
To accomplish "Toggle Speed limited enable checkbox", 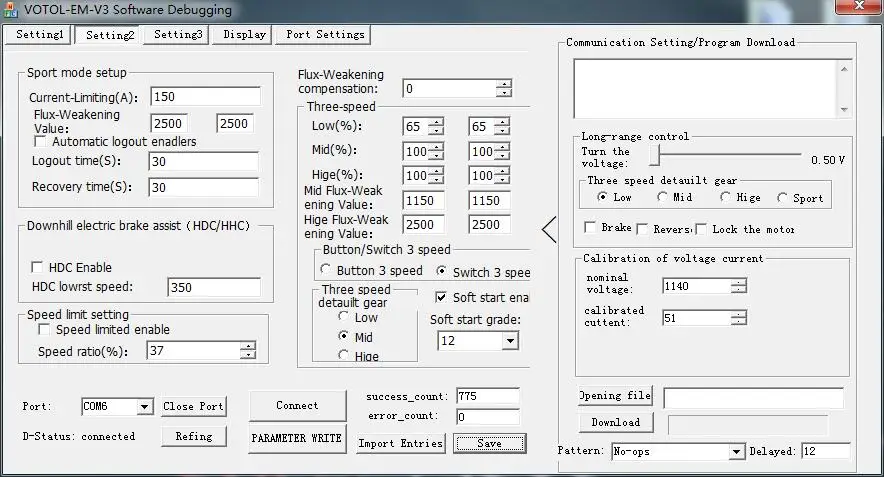I will click(44, 330).
